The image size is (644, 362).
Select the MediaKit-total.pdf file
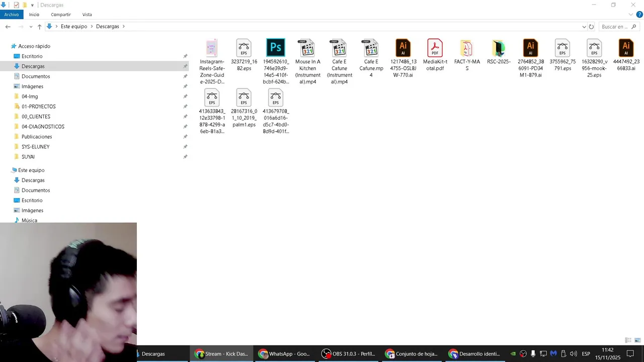(435, 55)
